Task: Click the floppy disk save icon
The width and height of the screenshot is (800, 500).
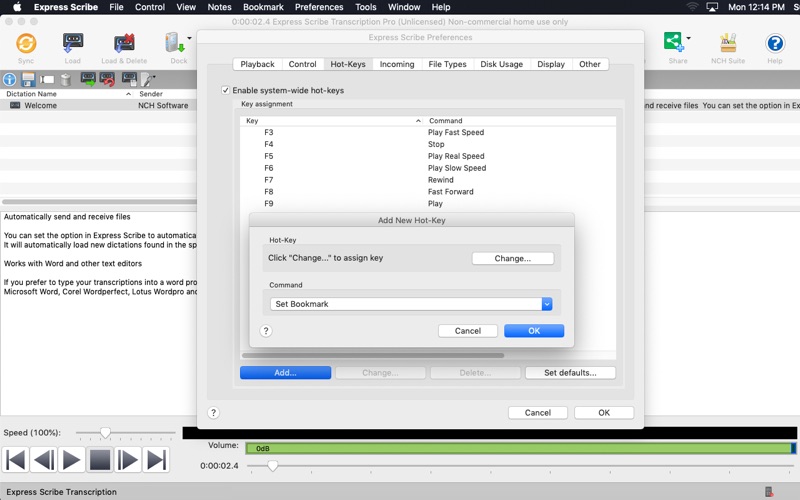Action: (x=28, y=80)
